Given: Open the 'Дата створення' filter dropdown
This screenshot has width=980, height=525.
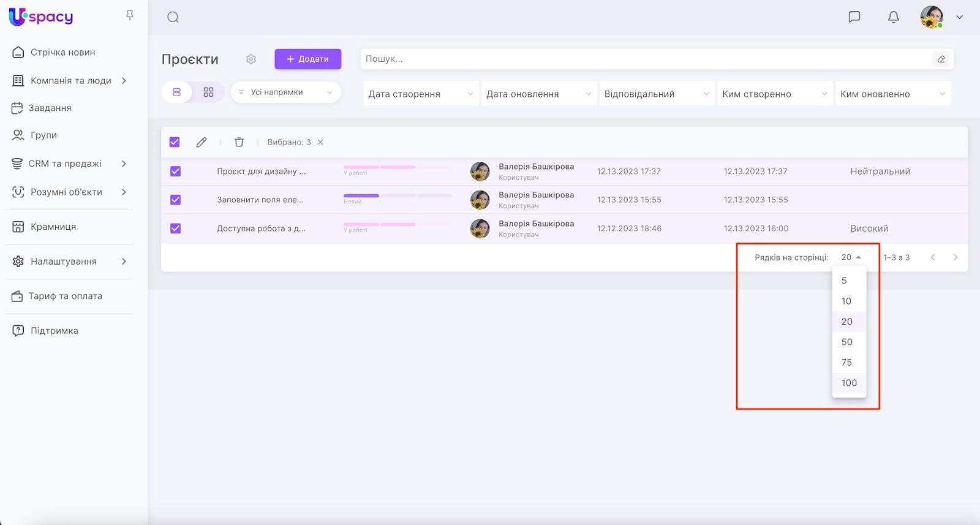Looking at the screenshot, I should coord(420,94).
